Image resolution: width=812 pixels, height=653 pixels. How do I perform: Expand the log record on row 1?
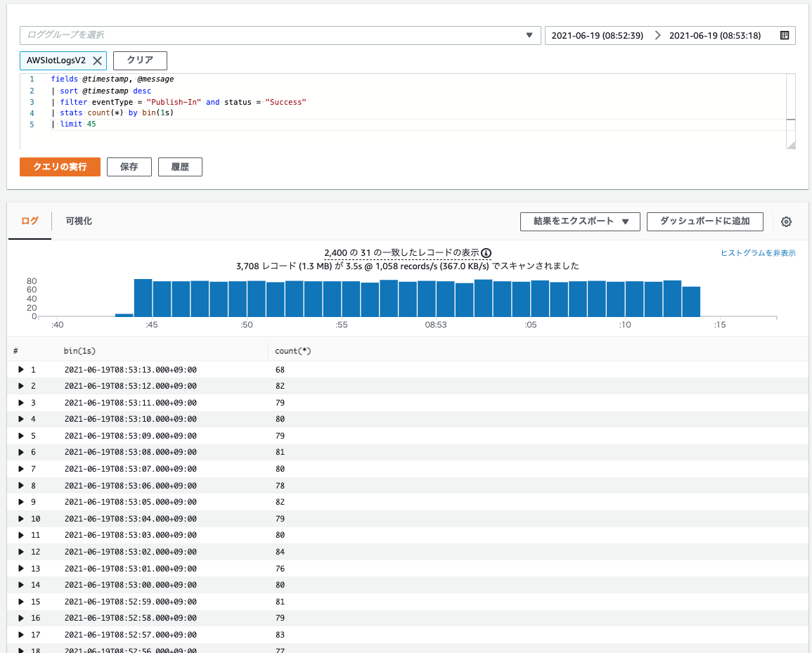[x=20, y=369]
